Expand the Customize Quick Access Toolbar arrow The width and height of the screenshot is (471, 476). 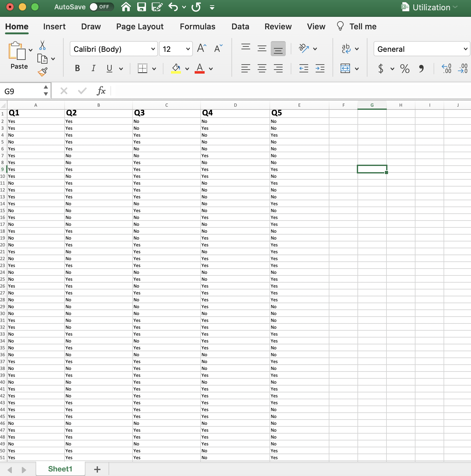click(x=212, y=7)
